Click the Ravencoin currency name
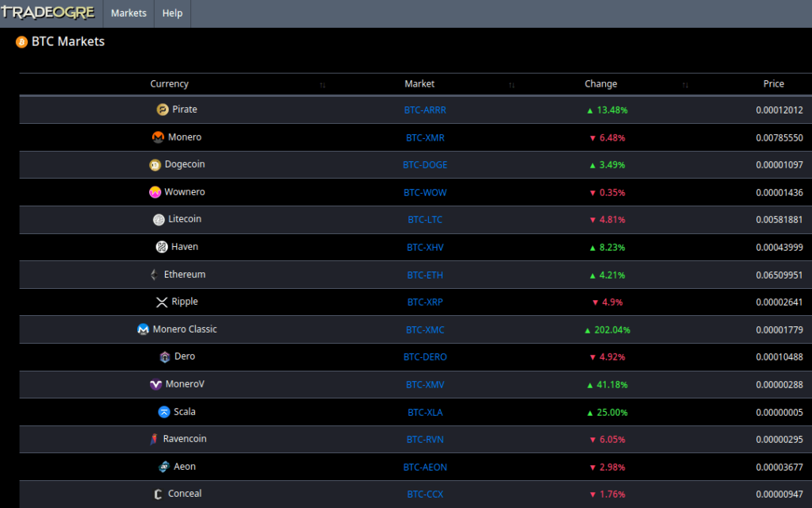 [x=185, y=439]
